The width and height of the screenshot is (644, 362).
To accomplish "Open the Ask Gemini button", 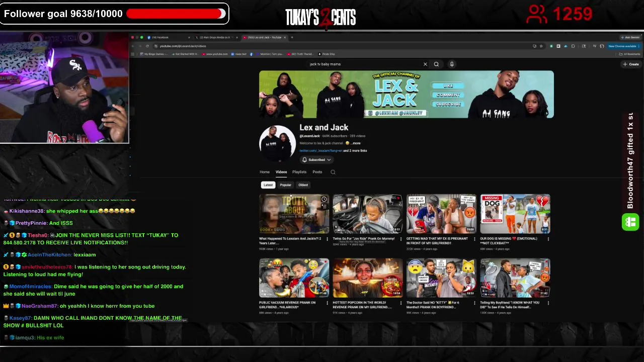I will click(x=630, y=37).
